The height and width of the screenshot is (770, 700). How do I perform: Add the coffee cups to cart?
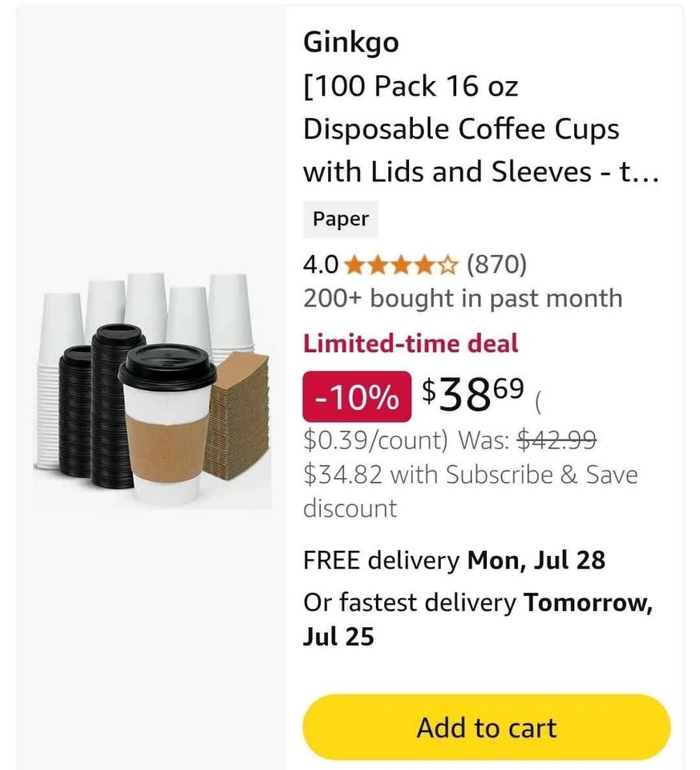(487, 727)
